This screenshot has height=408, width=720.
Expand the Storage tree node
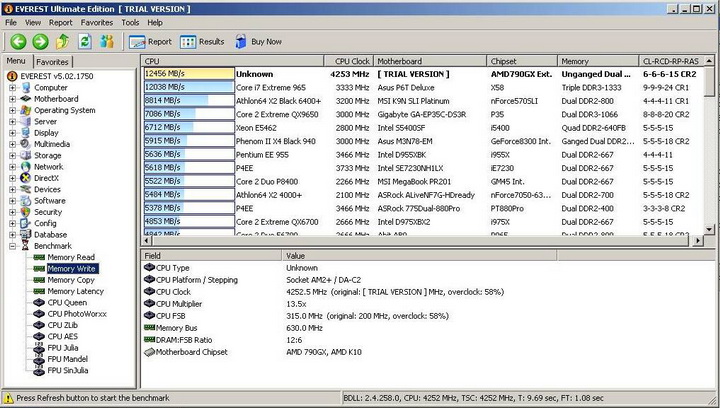point(12,156)
